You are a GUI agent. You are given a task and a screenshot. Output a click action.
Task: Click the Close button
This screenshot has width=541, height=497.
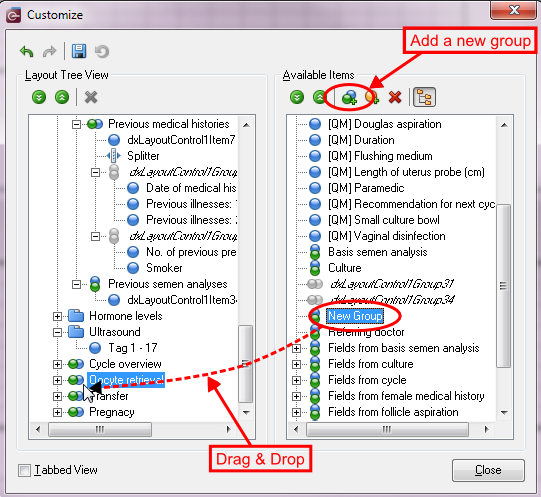(488, 470)
